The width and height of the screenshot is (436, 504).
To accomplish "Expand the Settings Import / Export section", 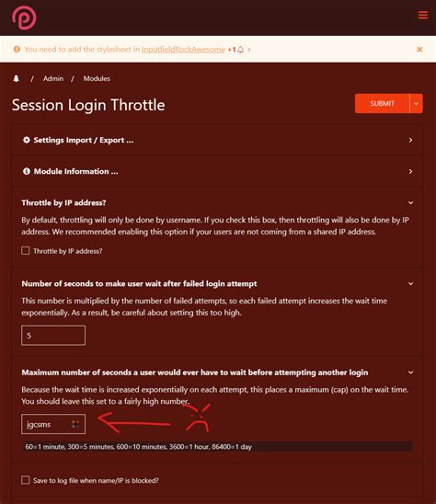I will coord(217,140).
